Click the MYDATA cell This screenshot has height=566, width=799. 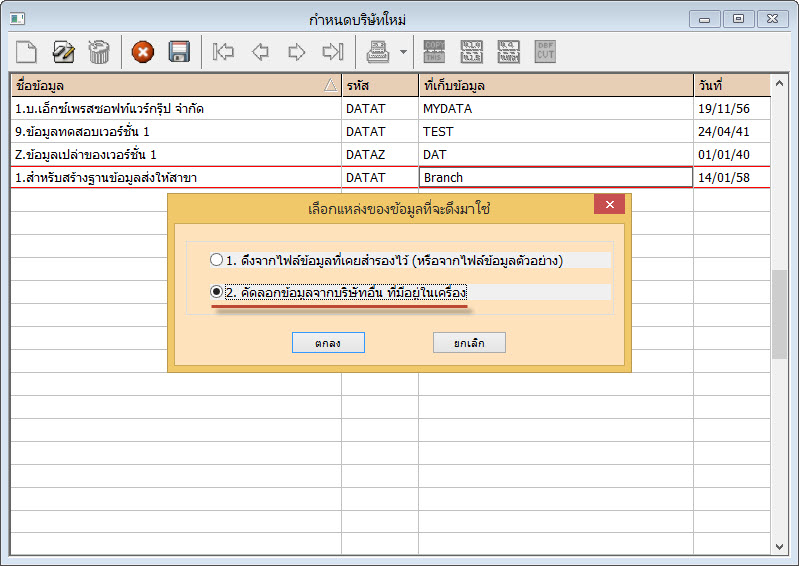point(556,109)
